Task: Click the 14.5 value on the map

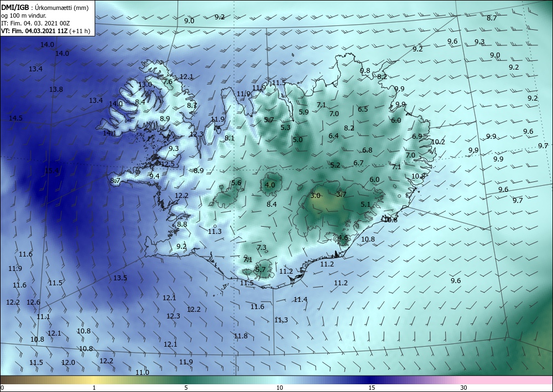Action: click(x=15, y=118)
